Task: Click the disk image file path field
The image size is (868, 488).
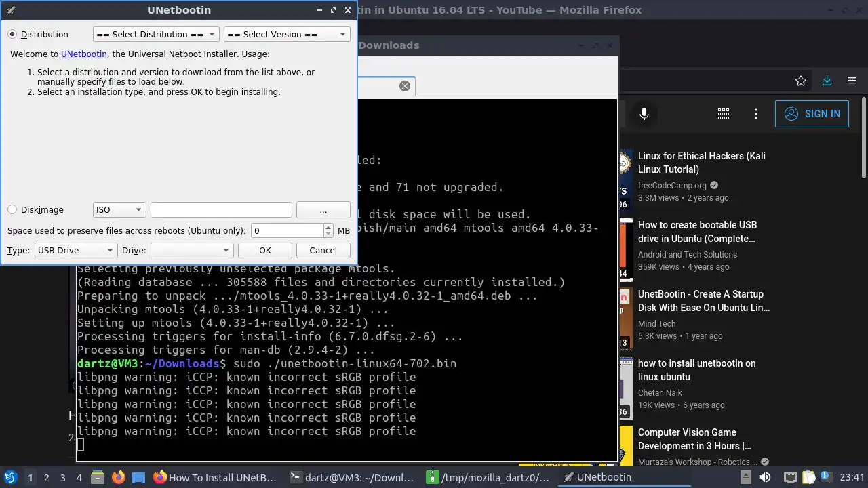Action: 221,210
